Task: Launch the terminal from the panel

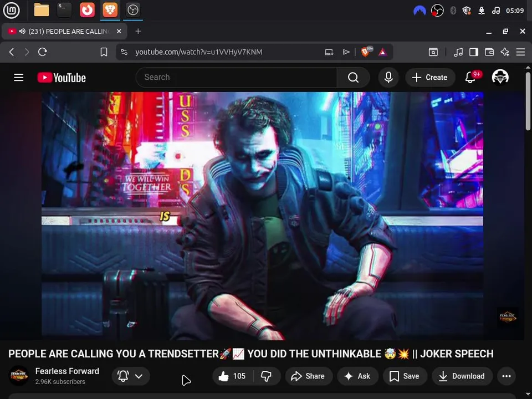Action: pyautogui.click(x=64, y=10)
